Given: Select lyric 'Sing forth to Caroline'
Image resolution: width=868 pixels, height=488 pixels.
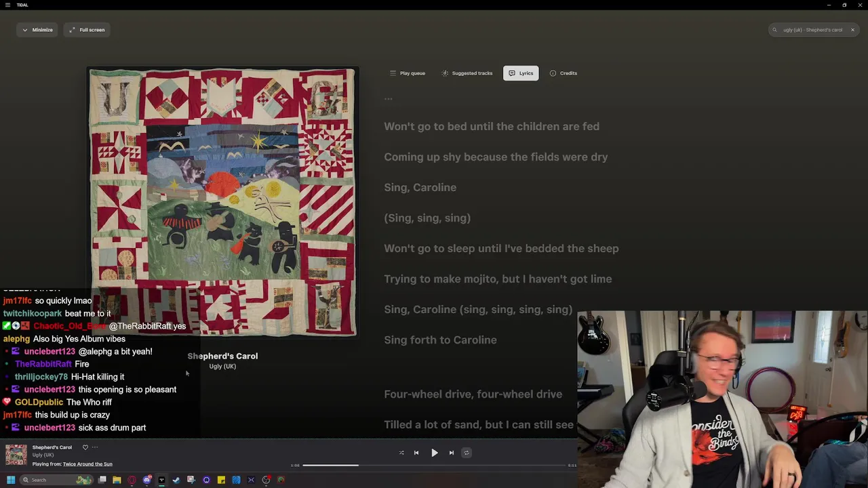Looking at the screenshot, I should (440, 340).
